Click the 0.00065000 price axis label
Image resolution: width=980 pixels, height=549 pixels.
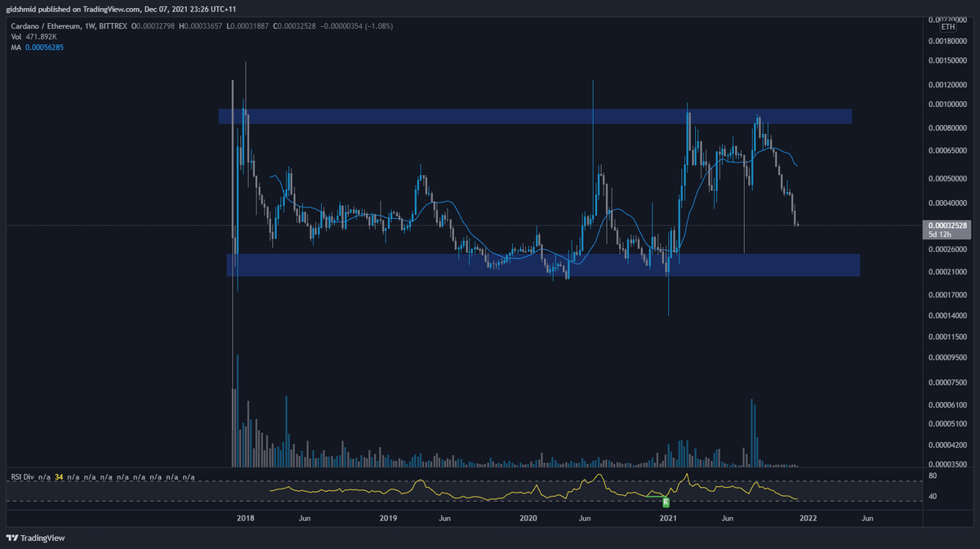(947, 151)
